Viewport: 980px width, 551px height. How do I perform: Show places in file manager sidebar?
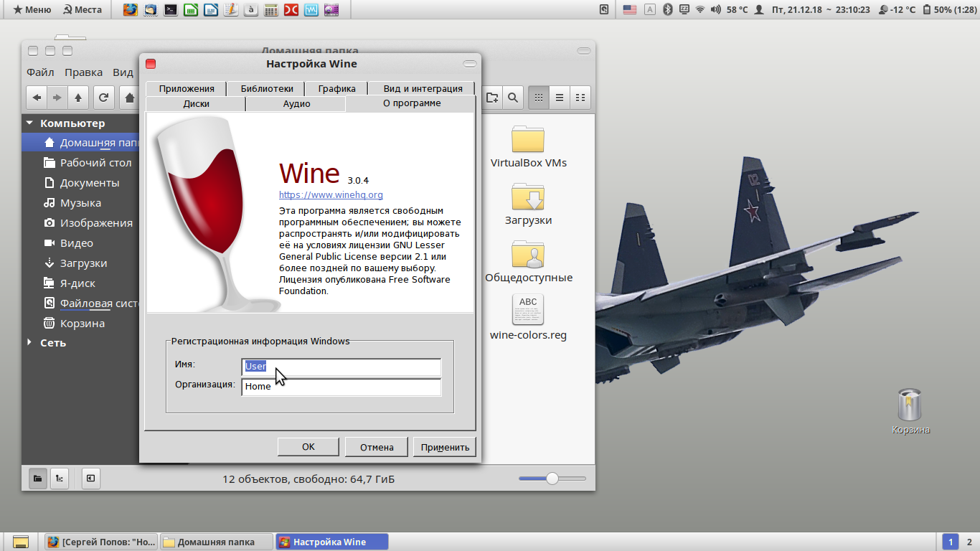[x=38, y=478]
